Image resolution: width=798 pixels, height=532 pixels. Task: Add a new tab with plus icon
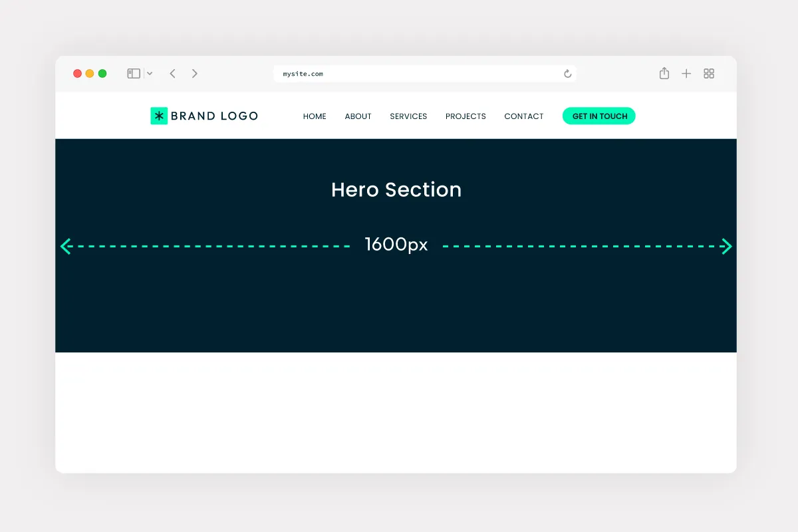click(686, 74)
